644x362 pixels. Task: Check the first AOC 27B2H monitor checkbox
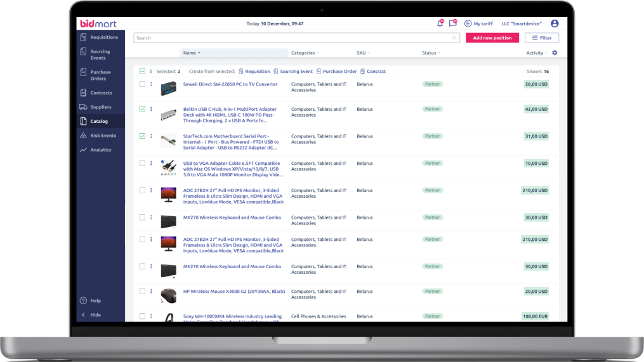pyautogui.click(x=142, y=190)
